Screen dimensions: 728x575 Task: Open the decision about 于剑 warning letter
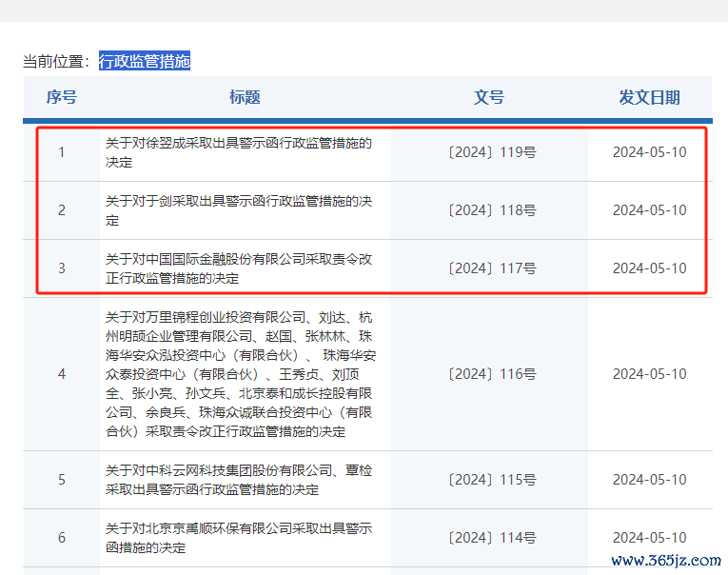pyautogui.click(x=238, y=210)
